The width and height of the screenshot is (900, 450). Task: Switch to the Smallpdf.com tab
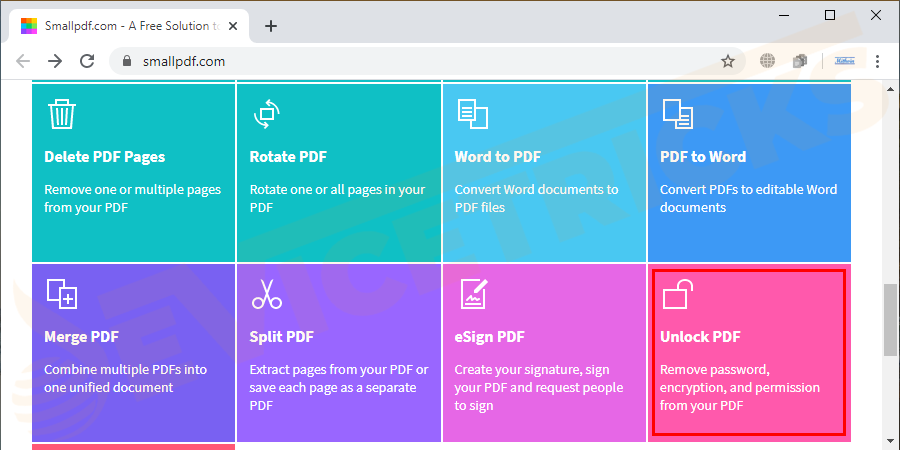(120, 26)
